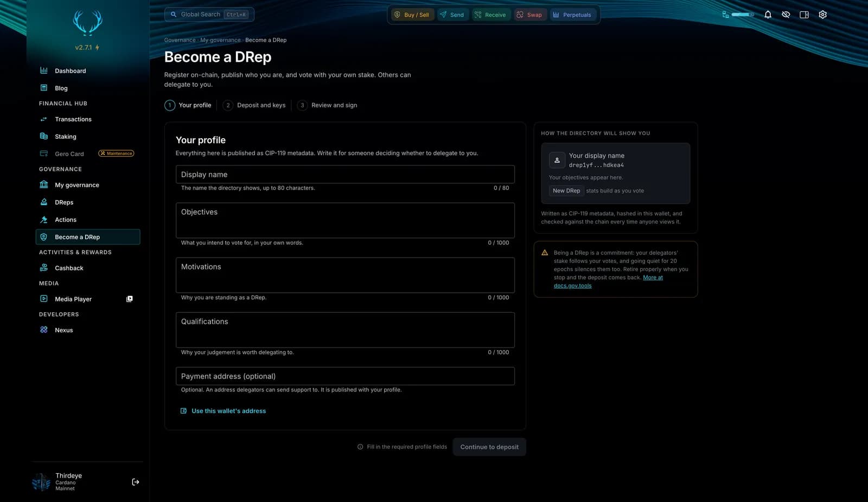Viewport: 868px width, 502px height.
Task: Click the Governance breadcrumb link
Action: [180, 40]
